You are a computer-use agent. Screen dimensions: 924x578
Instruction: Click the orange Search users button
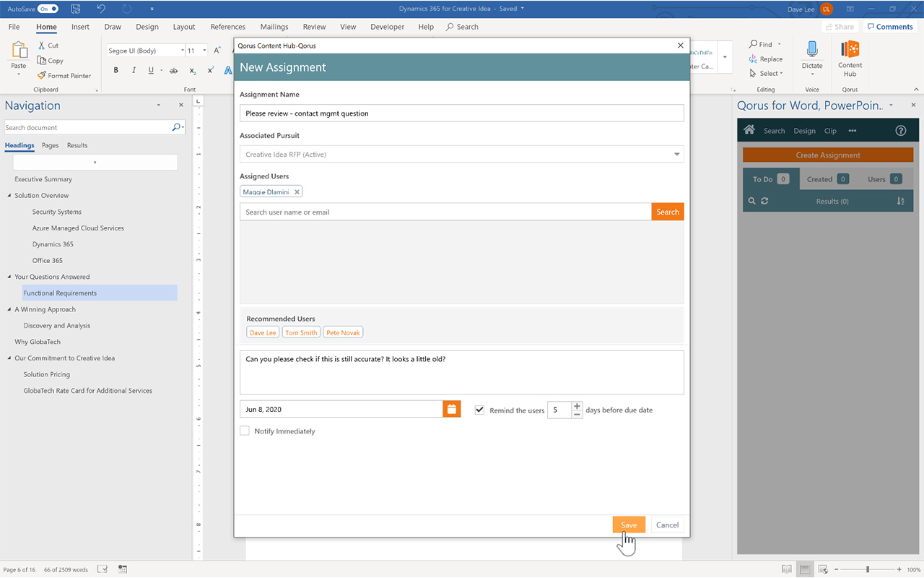(x=667, y=212)
